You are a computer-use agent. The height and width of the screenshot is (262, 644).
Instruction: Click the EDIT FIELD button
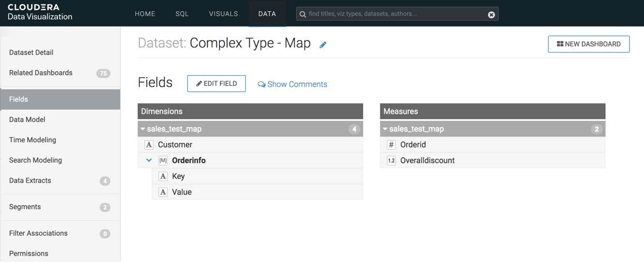217,84
